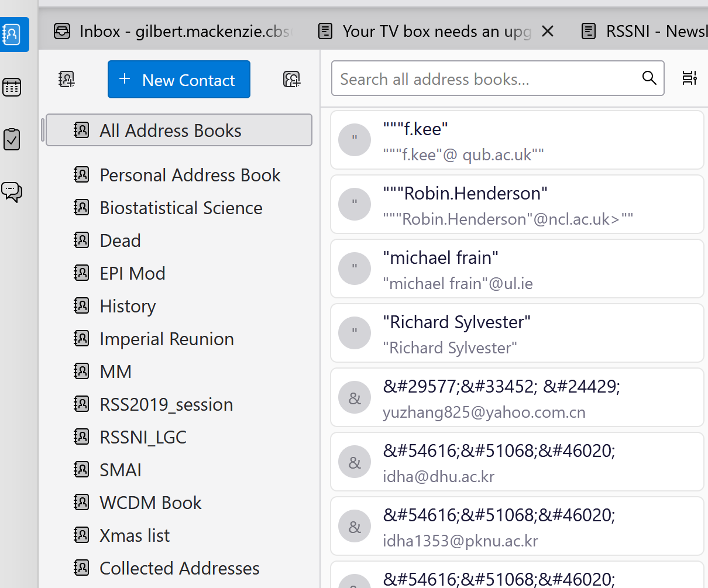Click the search magnifier icon

click(649, 78)
